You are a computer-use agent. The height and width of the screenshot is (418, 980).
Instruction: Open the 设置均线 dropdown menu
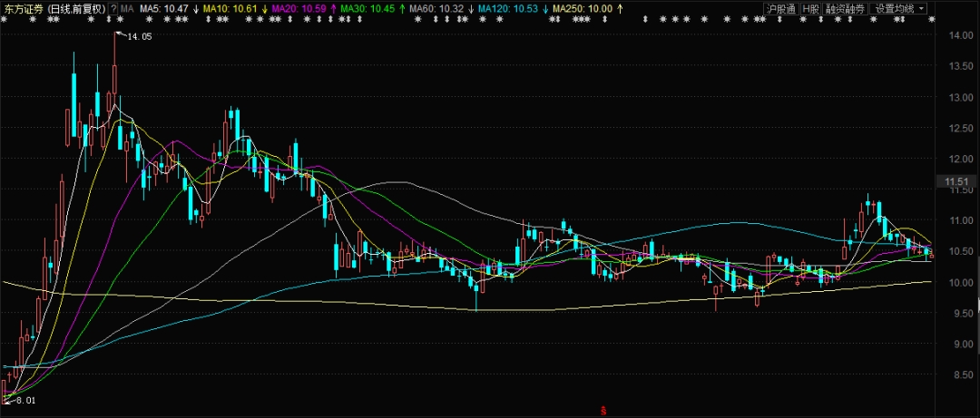pos(898,8)
